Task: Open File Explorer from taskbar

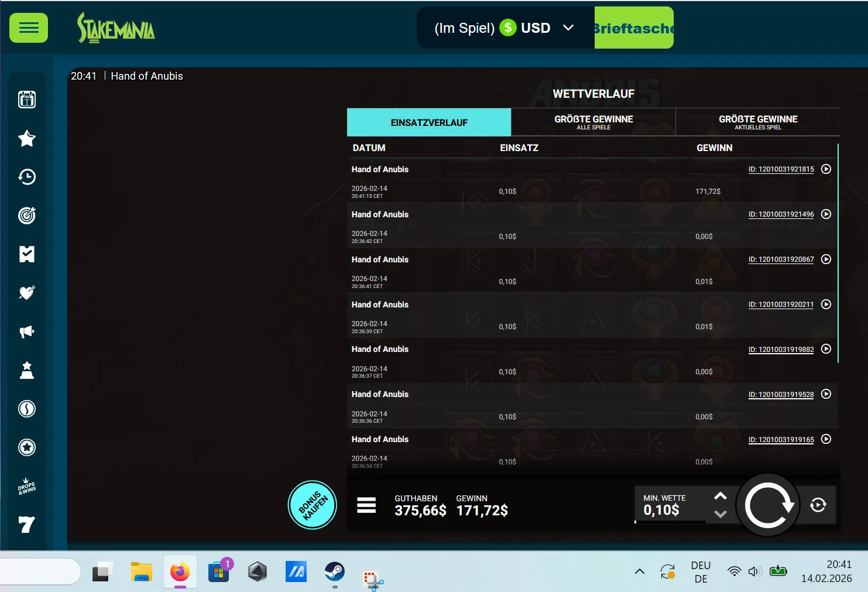Action: [x=141, y=572]
